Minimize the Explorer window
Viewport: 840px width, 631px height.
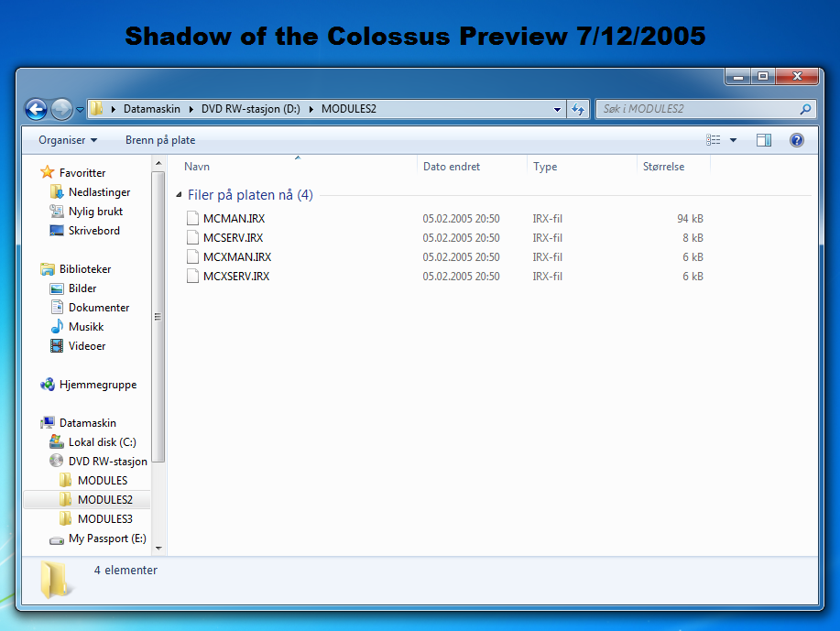coord(738,77)
